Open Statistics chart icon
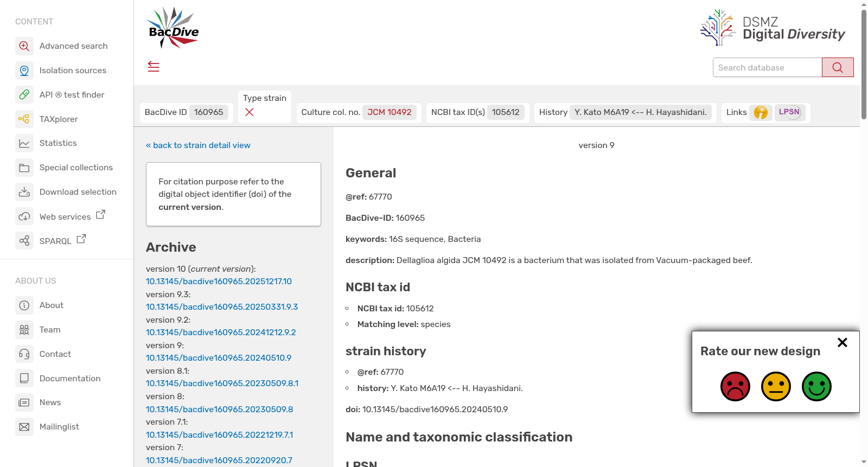The width and height of the screenshot is (868, 467). pos(24,143)
